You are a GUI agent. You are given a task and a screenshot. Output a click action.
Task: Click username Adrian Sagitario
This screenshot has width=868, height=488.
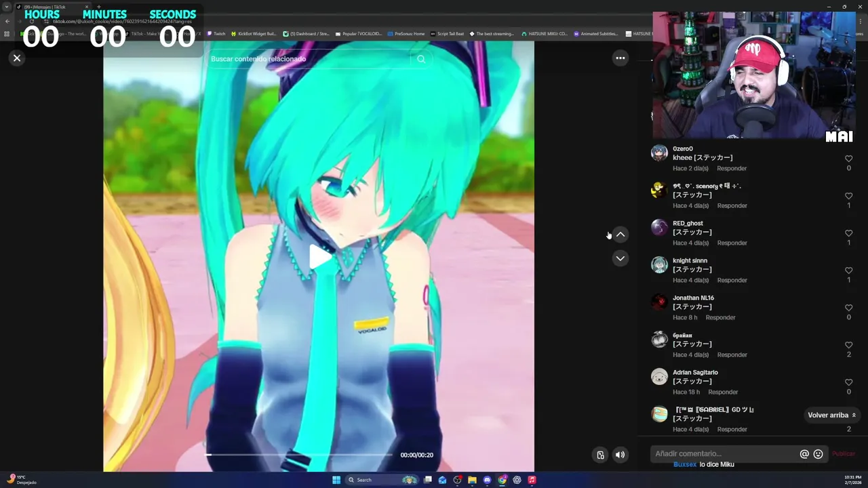695,372
